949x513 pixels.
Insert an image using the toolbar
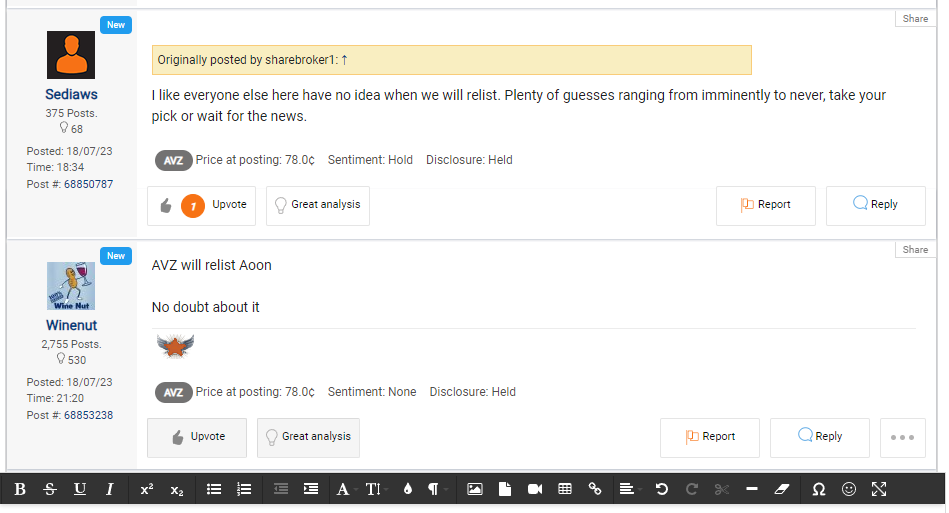[475, 489]
